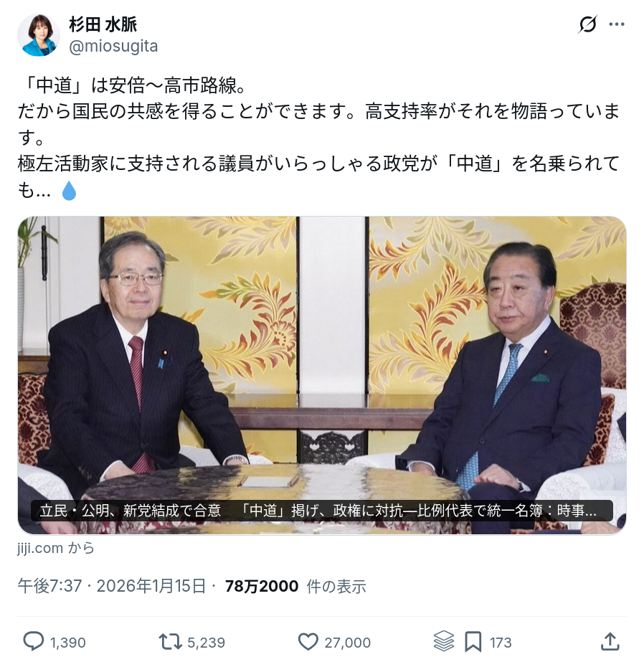
Task: Click the 173 bookmarks count
Action: (x=501, y=643)
